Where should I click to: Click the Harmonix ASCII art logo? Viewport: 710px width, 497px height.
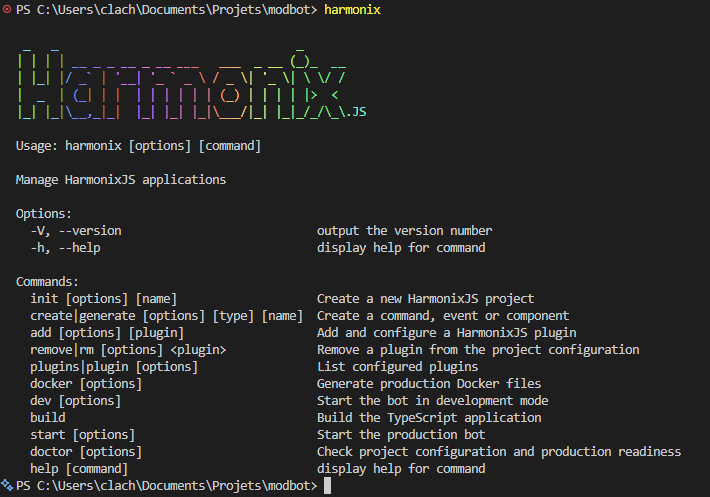(192, 83)
